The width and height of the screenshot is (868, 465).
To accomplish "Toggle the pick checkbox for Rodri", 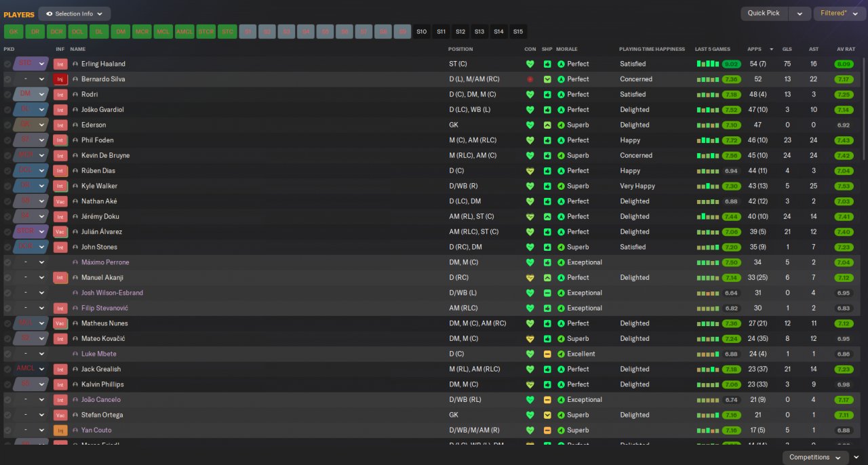I will coord(7,95).
